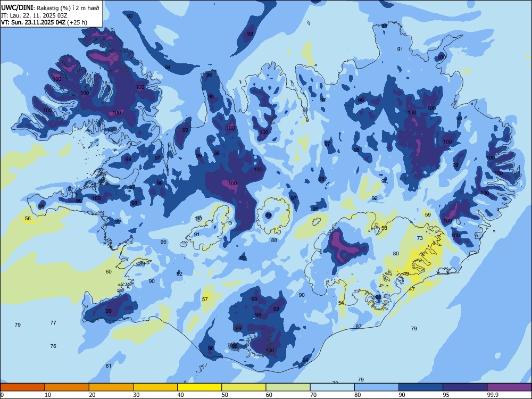Click the '87' humidity value on the map

(x=359, y=327)
